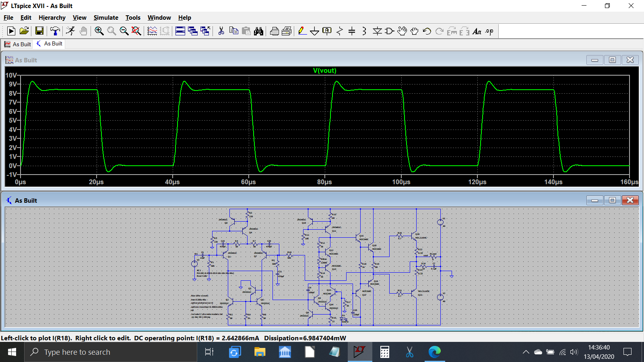This screenshot has width=644, height=362.
Task: Open the View menu
Action: click(80, 18)
